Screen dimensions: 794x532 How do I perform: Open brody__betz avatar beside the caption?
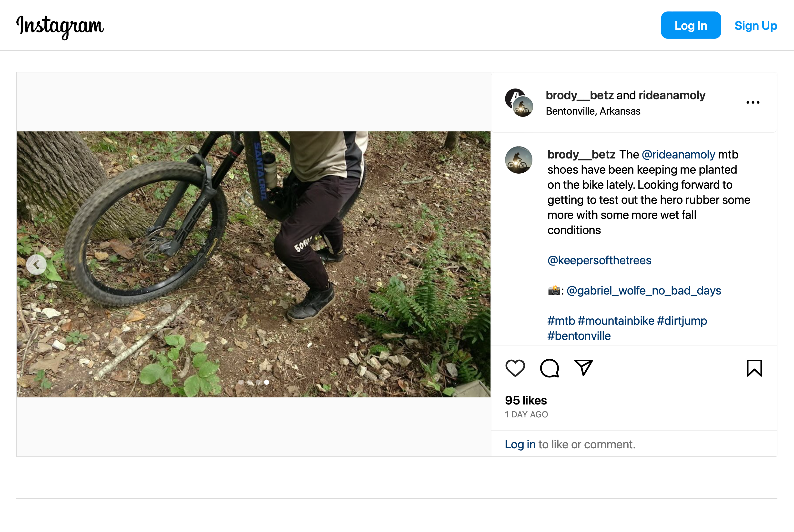[x=518, y=160]
